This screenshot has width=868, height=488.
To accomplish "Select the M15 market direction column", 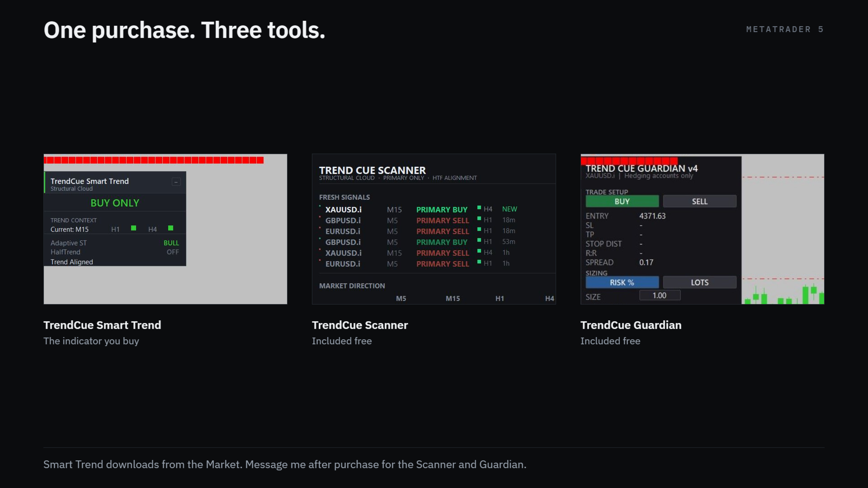I will tap(453, 299).
